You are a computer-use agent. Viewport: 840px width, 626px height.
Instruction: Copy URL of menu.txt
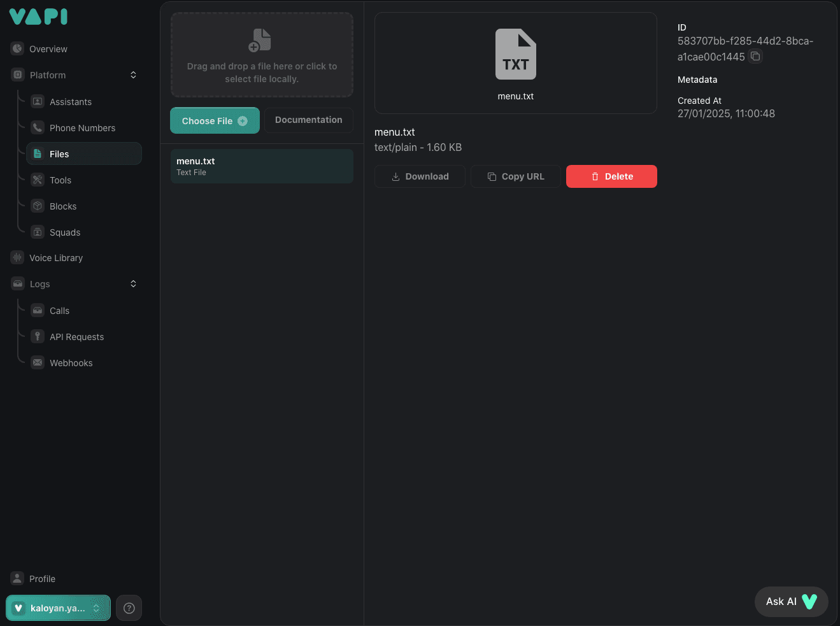(516, 176)
